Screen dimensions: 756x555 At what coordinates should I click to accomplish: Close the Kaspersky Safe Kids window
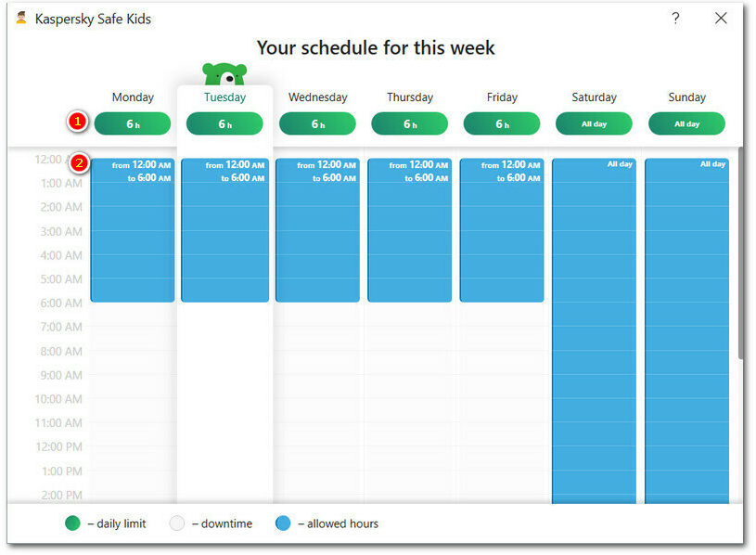721,18
